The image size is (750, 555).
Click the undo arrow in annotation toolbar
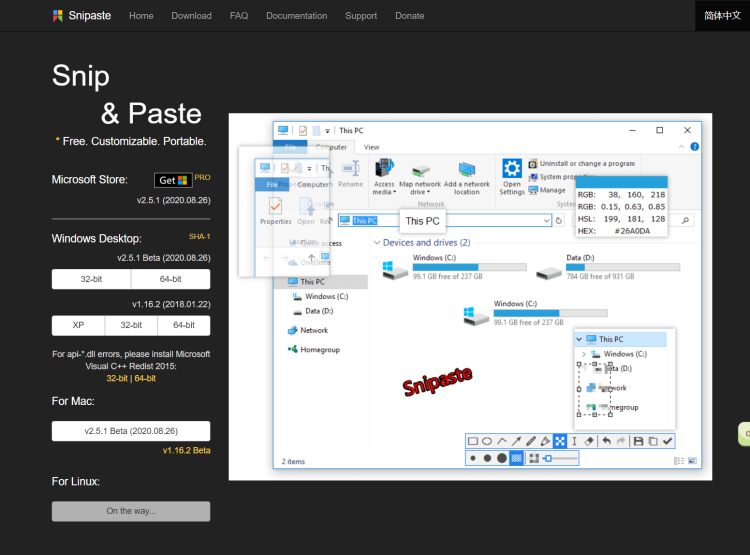pyautogui.click(x=607, y=441)
